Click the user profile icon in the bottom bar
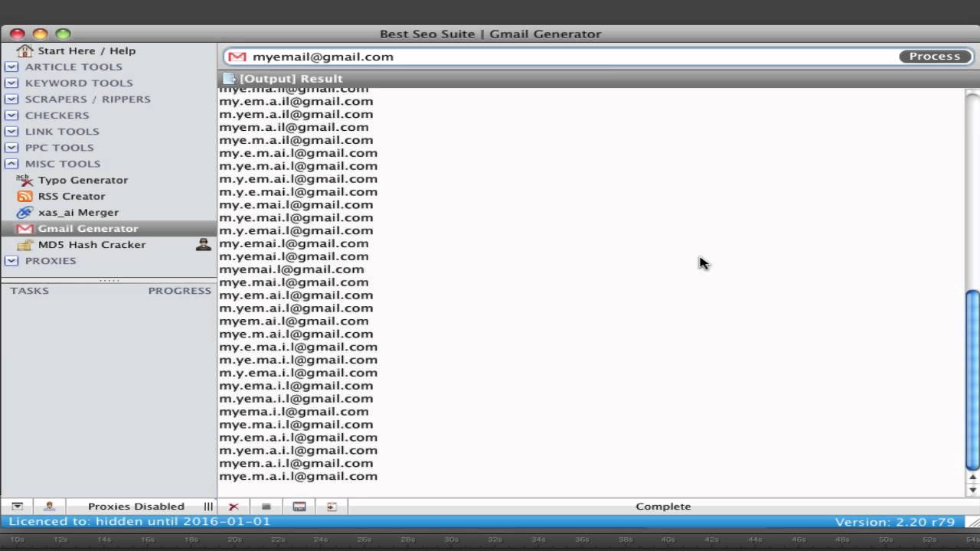 click(49, 507)
